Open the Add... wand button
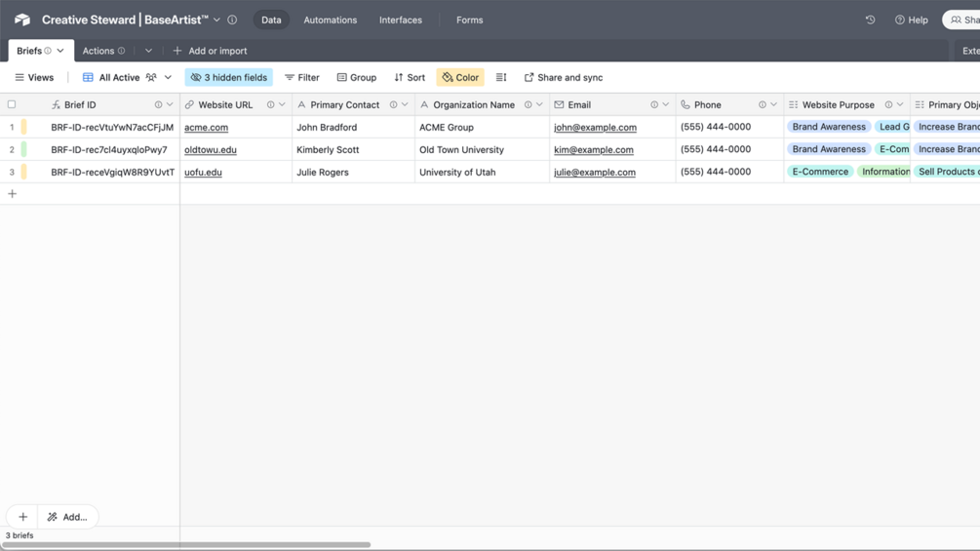This screenshot has height=551, width=980. click(x=67, y=517)
